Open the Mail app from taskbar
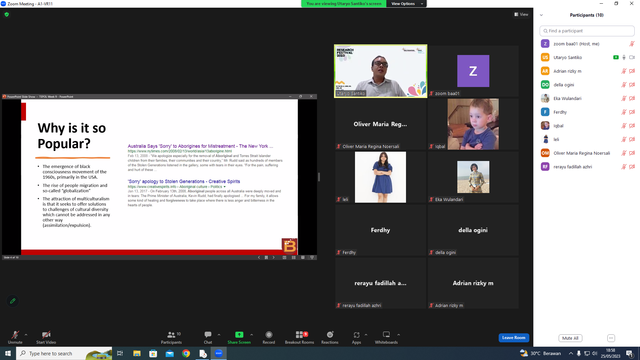This screenshot has width=640, height=360. point(169,353)
